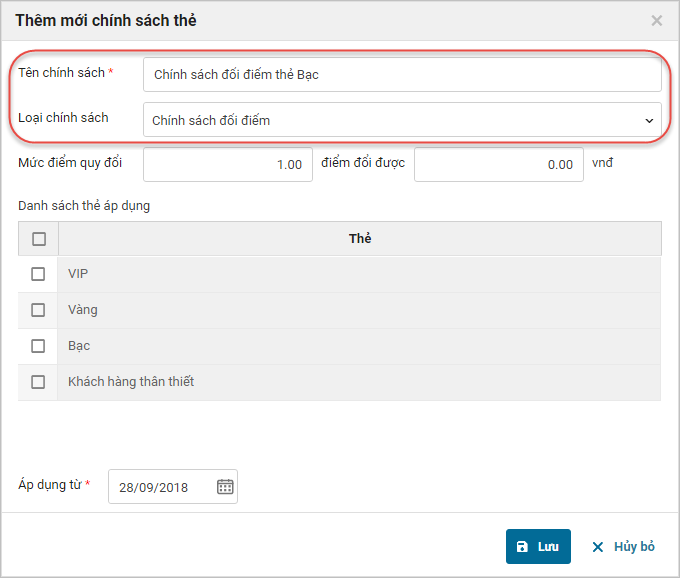
Task: Click the Mức điểm quy đổi value field
Action: pos(228,164)
